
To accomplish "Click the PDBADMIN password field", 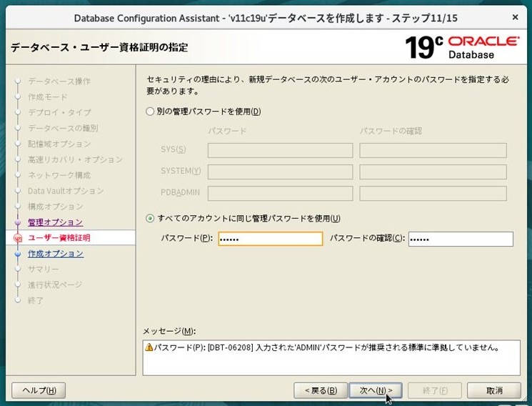I will pos(280,193).
